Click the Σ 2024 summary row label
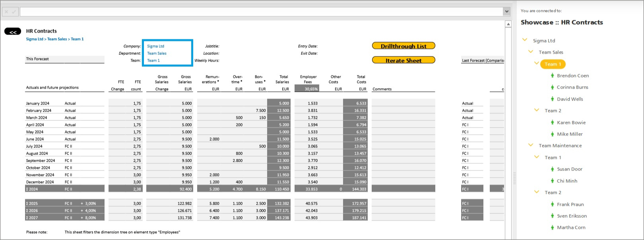The height and width of the screenshot is (240, 644). click(x=32, y=189)
